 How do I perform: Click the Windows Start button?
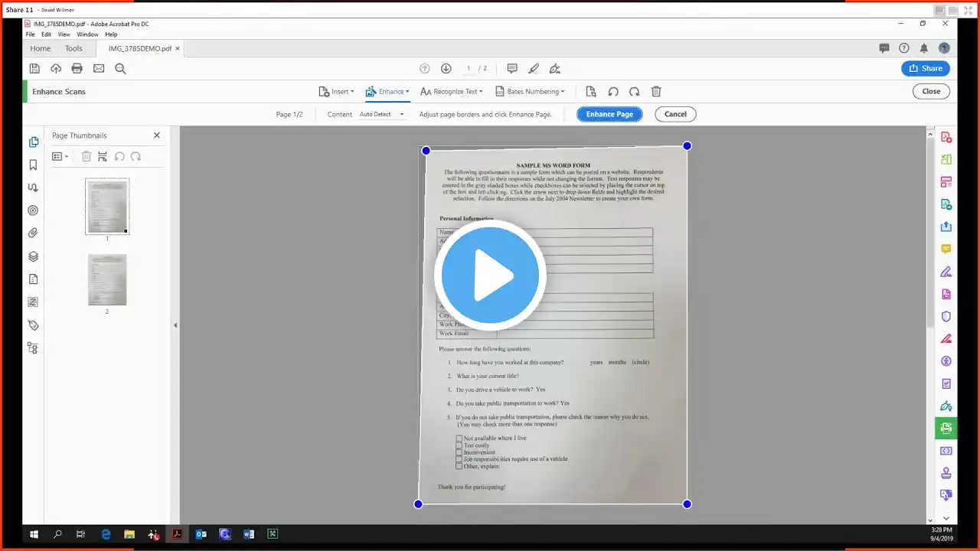[34, 534]
